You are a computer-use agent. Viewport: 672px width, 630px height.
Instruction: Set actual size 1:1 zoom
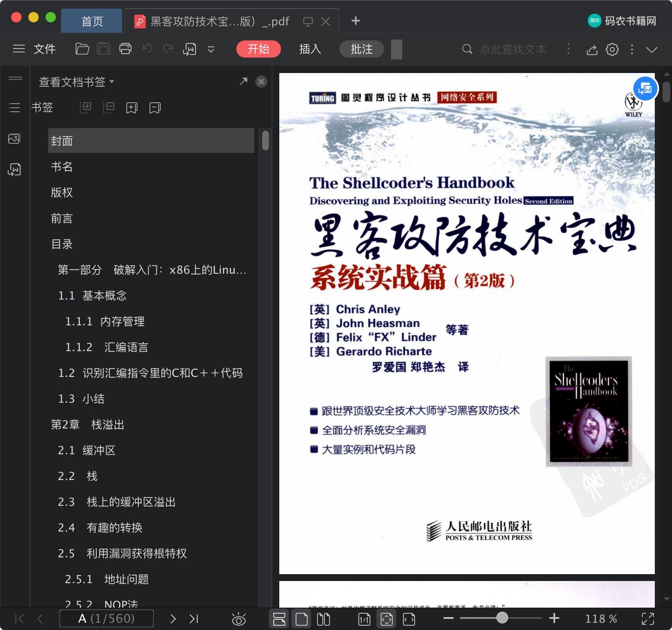pos(364,619)
